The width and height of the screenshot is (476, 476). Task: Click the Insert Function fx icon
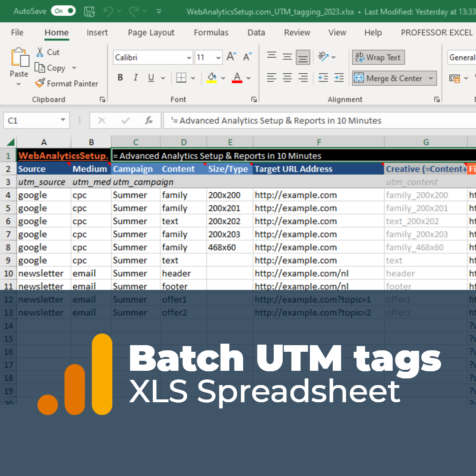click(x=149, y=120)
